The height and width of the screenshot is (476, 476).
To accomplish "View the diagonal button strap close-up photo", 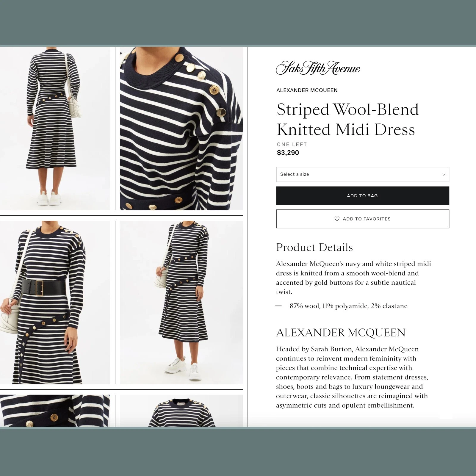I will (x=55, y=411).
